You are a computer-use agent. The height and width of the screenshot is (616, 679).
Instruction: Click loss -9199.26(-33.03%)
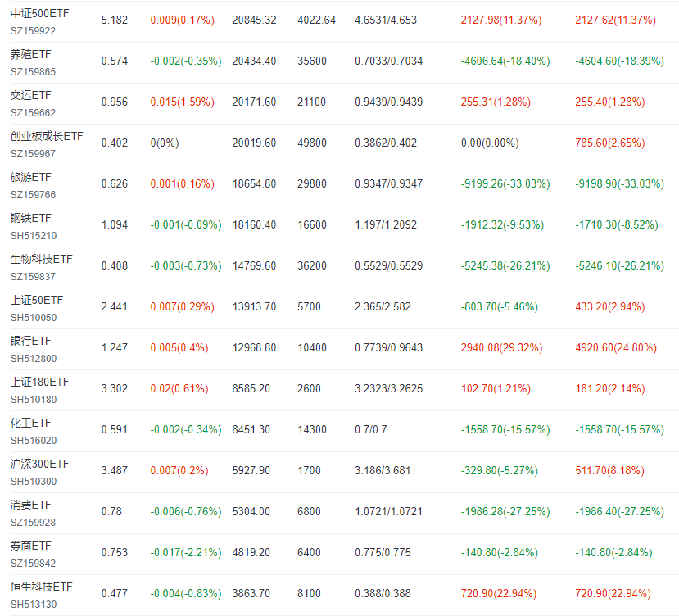505,183
